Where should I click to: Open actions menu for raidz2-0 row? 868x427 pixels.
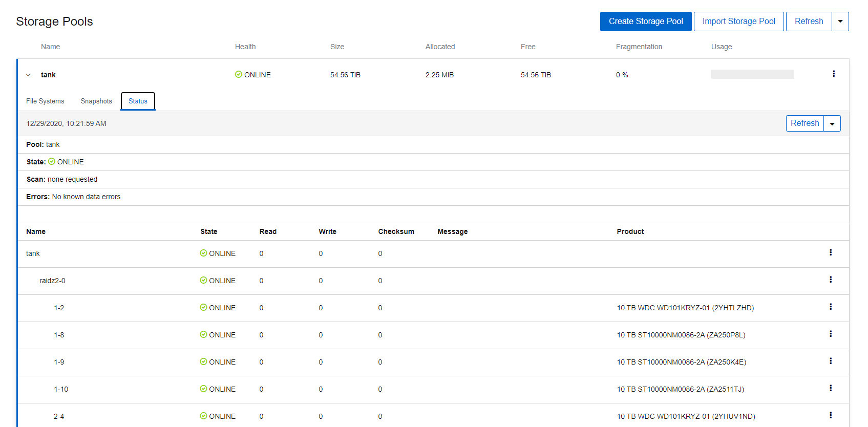pos(831,280)
